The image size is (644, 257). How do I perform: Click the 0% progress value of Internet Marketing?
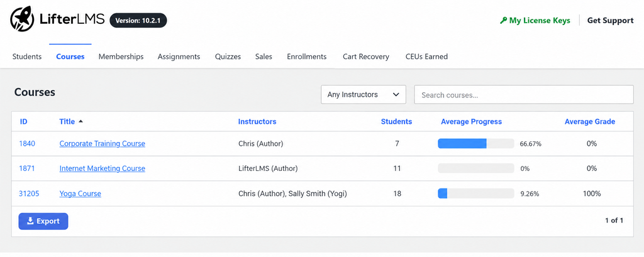[x=525, y=169]
